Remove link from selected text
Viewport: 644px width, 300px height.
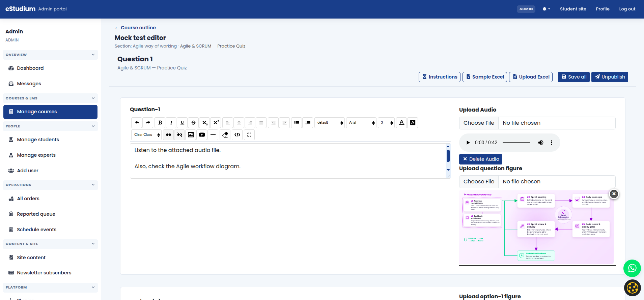click(x=179, y=135)
